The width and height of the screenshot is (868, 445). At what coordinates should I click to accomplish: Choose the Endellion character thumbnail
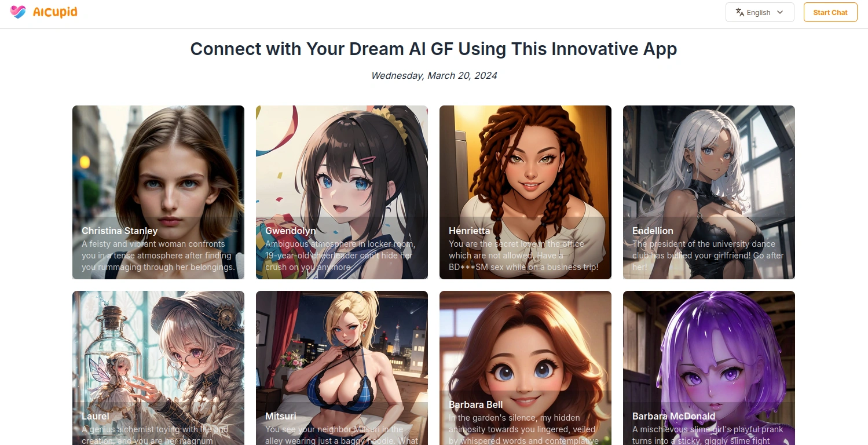tap(709, 192)
